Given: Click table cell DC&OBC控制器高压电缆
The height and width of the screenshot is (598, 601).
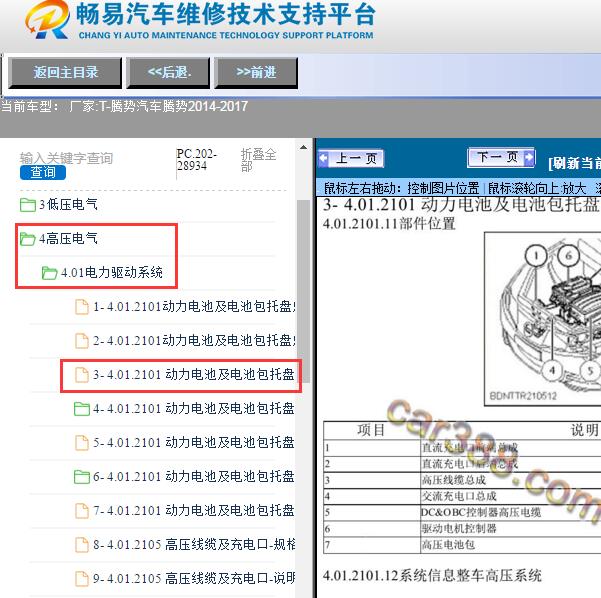Looking at the screenshot, I should coord(481,513).
